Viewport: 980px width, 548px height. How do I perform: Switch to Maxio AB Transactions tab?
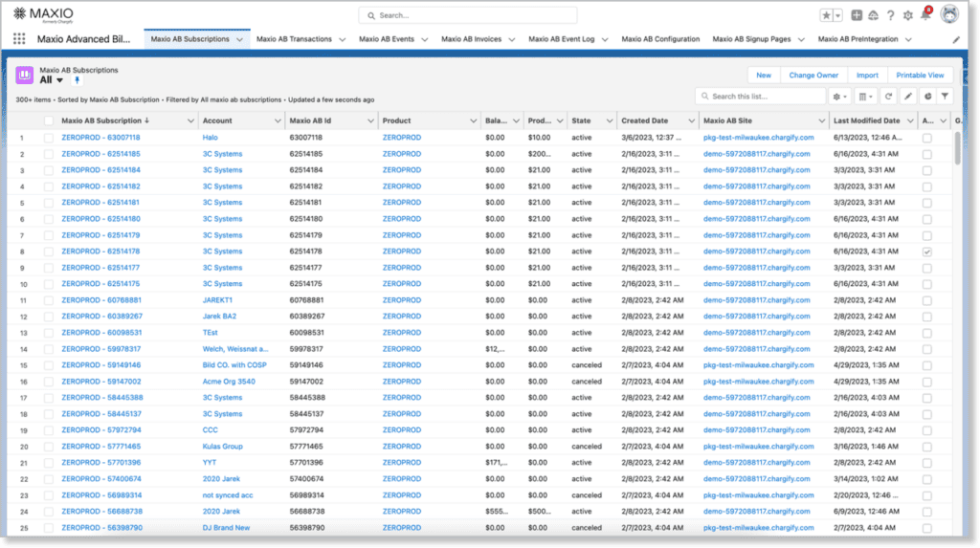pos(294,39)
